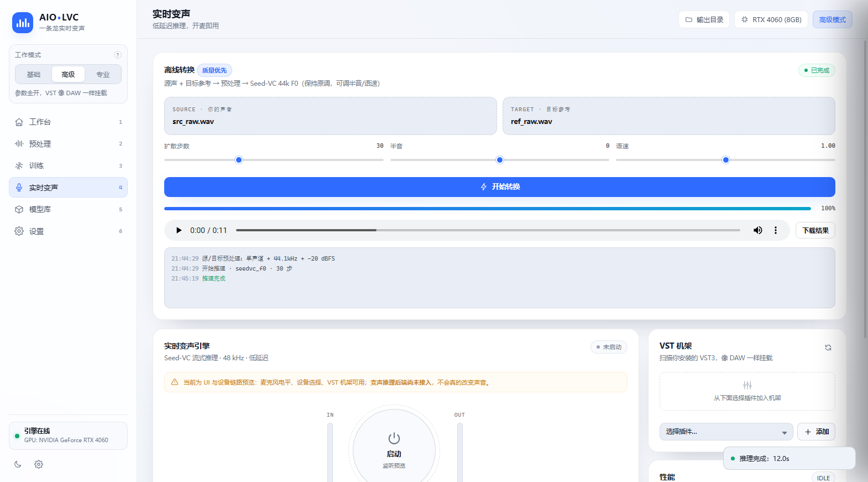
Task: Click the 启动 power button
Action: click(394, 449)
